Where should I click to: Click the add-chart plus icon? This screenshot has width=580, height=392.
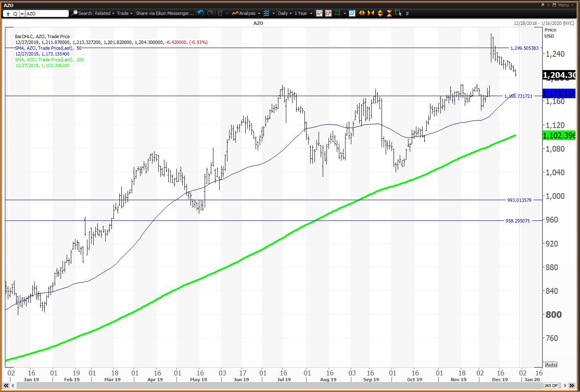(352, 13)
